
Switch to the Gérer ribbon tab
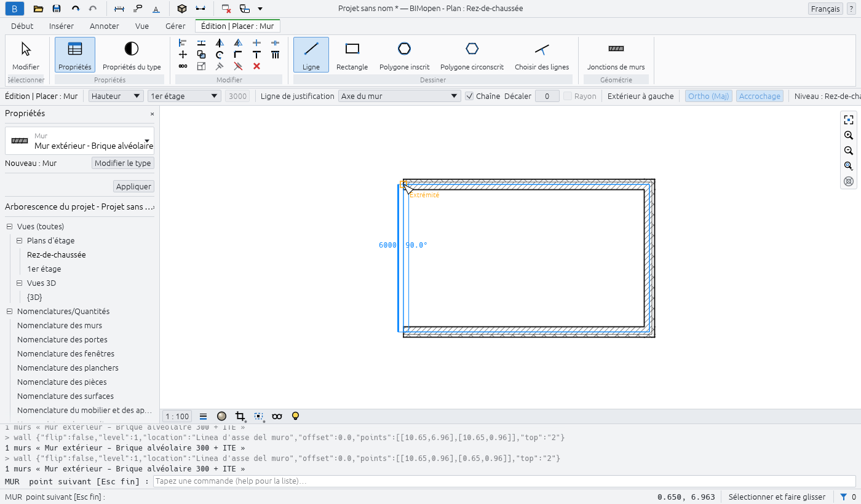click(175, 26)
